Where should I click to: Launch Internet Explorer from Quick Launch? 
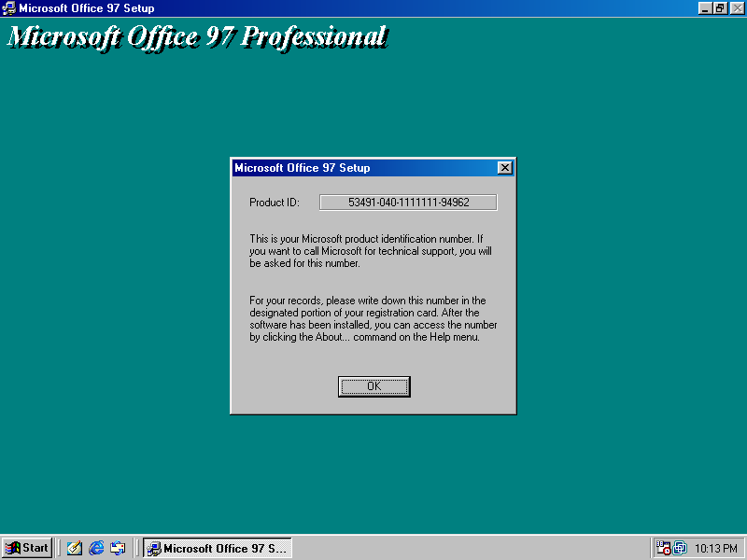tap(96, 548)
